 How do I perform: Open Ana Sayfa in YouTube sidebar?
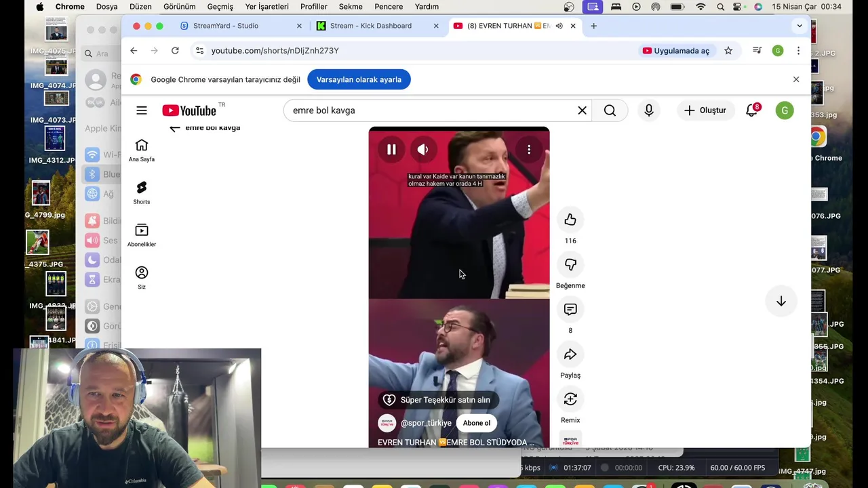point(142,150)
